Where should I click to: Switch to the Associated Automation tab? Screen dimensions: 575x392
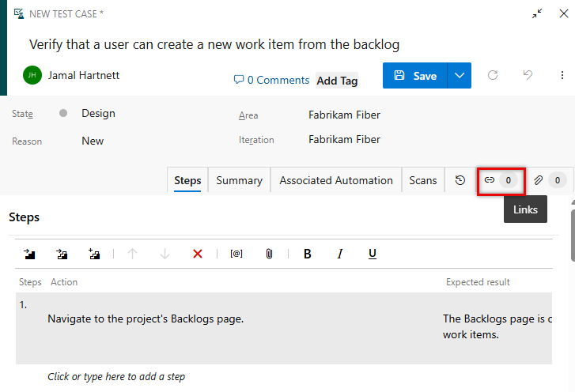(x=336, y=180)
